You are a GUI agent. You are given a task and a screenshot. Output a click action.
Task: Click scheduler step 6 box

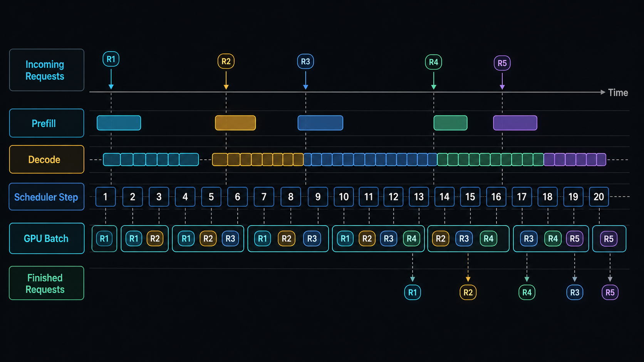click(x=238, y=197)
